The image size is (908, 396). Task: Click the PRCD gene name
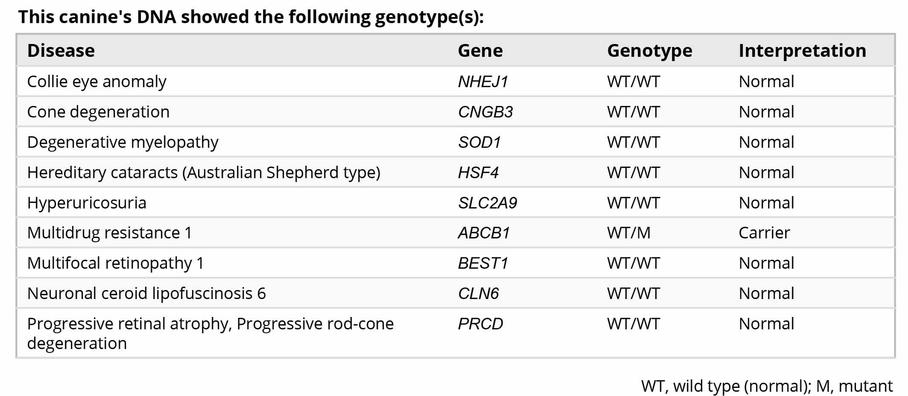[480, 324]
